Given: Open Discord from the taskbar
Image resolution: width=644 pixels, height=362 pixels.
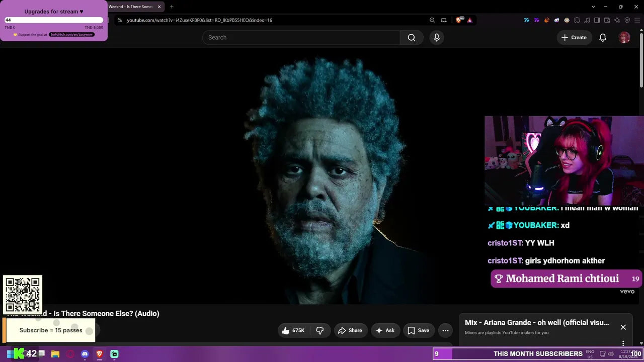Looking at the screenshot, I should [85, 354].
